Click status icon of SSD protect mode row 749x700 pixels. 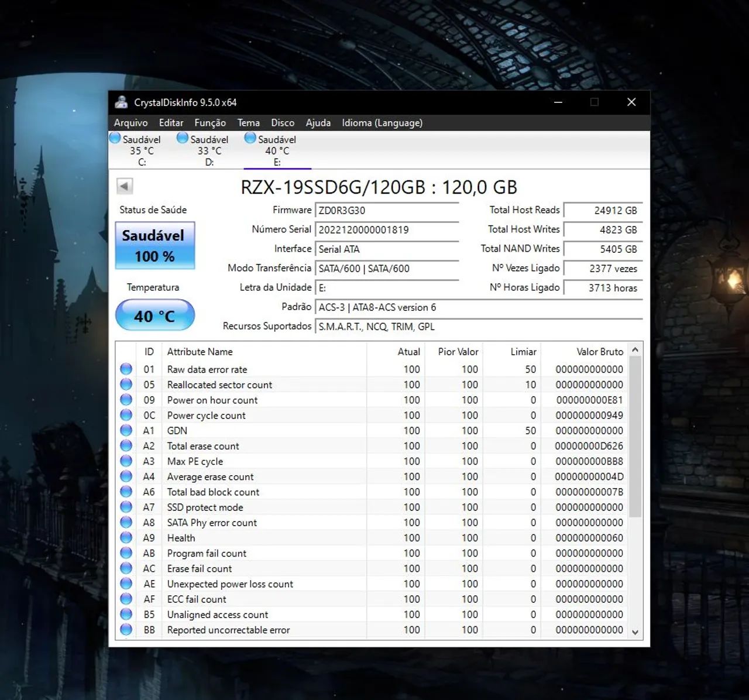(126, 506)
